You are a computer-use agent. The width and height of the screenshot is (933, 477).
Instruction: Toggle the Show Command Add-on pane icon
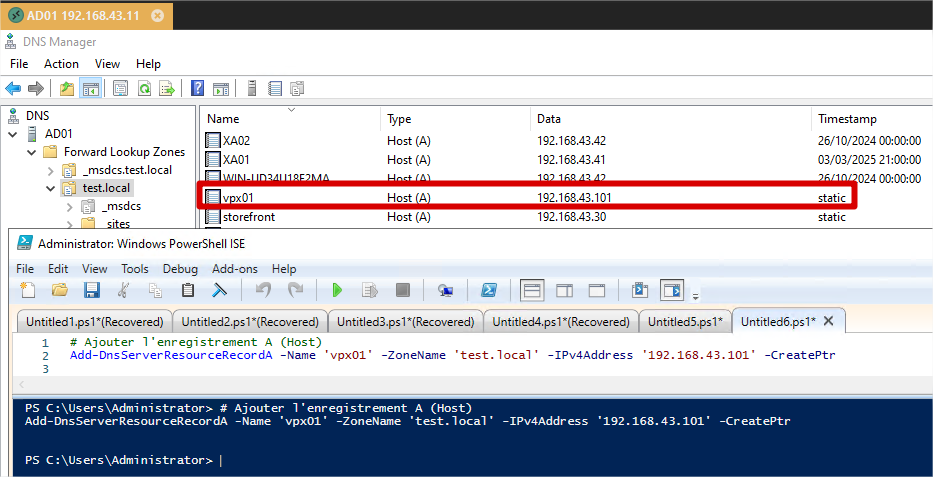point(672,290)
